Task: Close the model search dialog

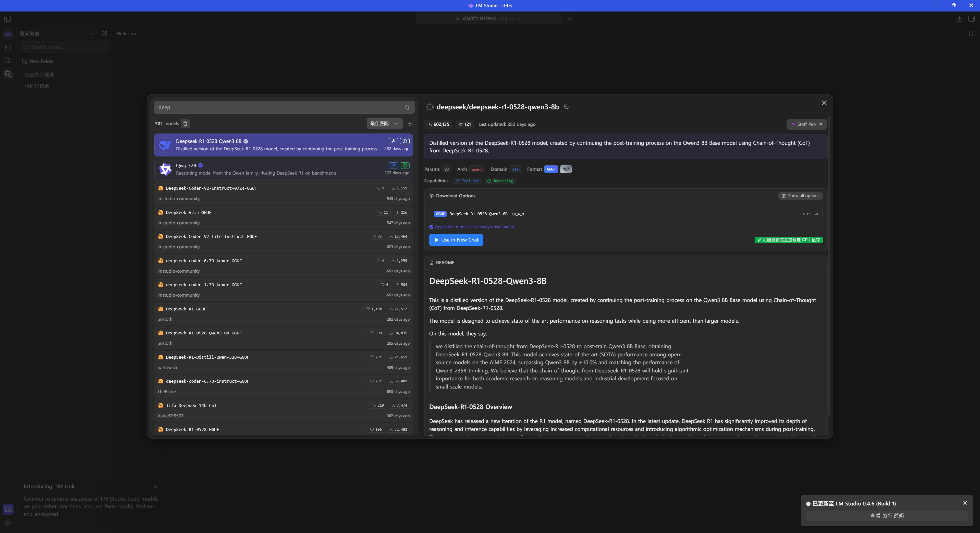Action: 824,103
